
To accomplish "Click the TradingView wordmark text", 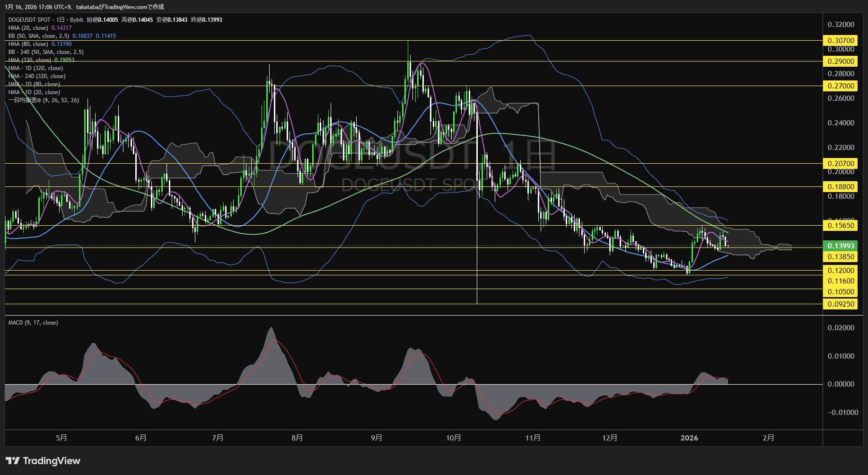I will point(52,461).
